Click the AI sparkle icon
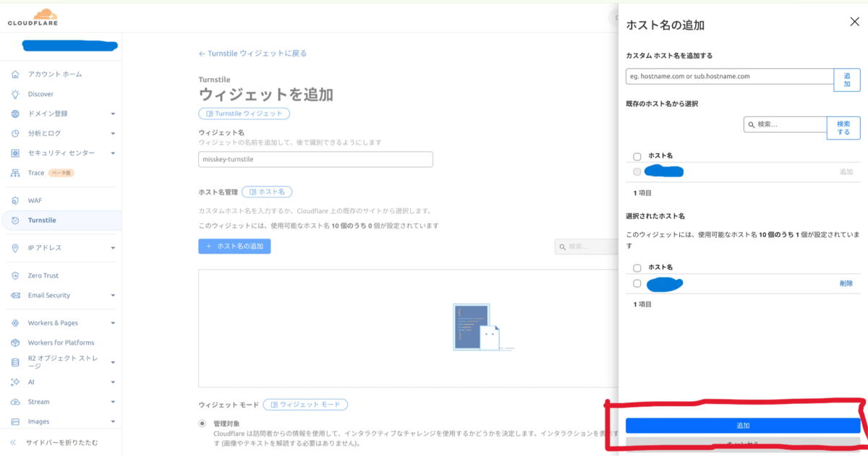868x456 pixels. 16,382
